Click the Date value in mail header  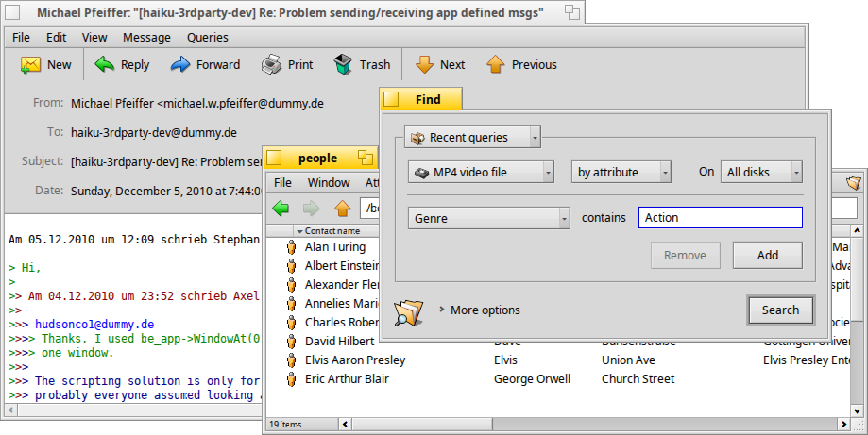(166, 192)
